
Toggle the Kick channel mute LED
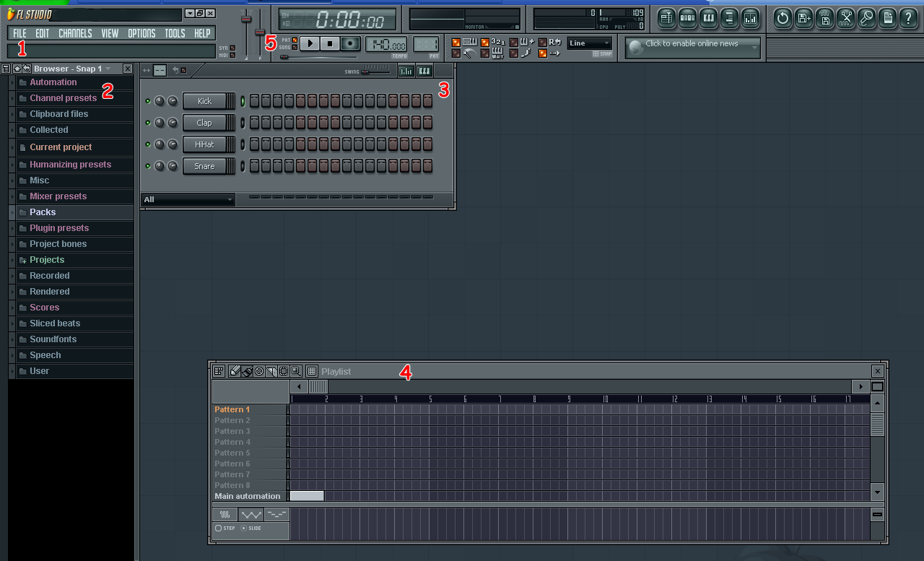(x=148, y=101)
